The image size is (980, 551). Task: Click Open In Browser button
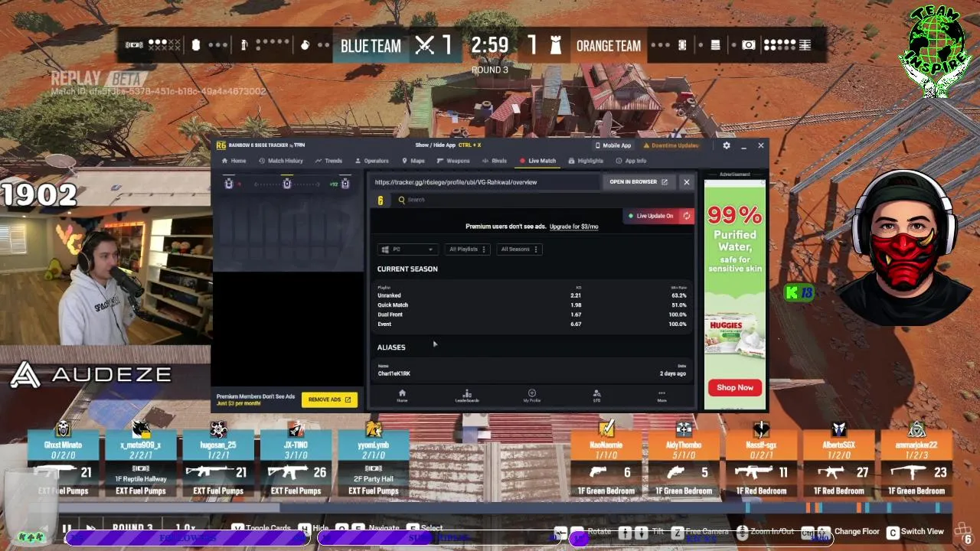click(639, 182)
